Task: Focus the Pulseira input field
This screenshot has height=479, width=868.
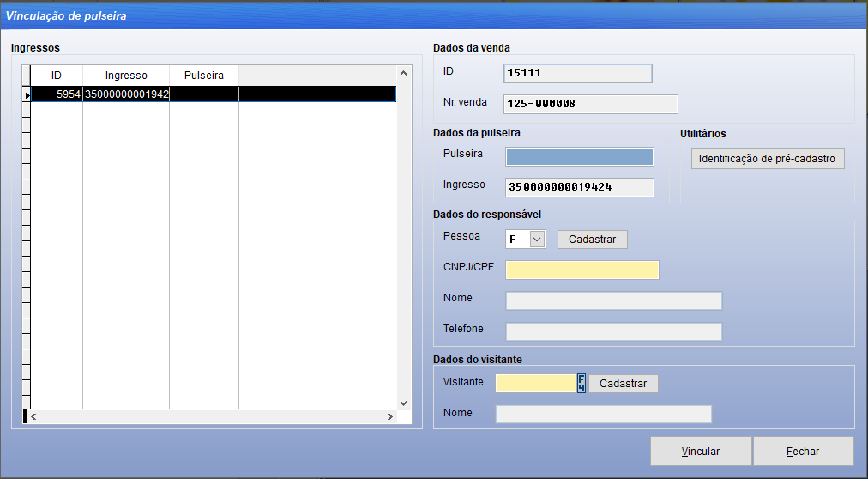Action: coord(579,156)
